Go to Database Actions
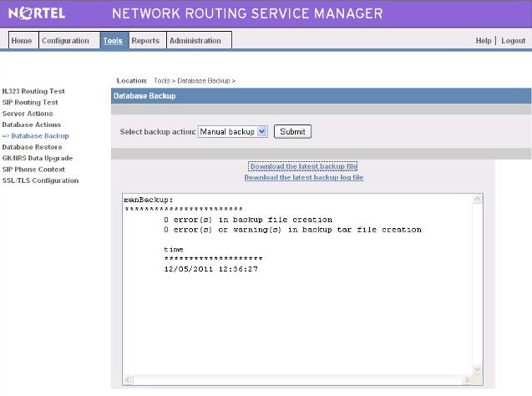Image resolution: width=532 pixels, height=396 pixels. [x=32, y=124]
